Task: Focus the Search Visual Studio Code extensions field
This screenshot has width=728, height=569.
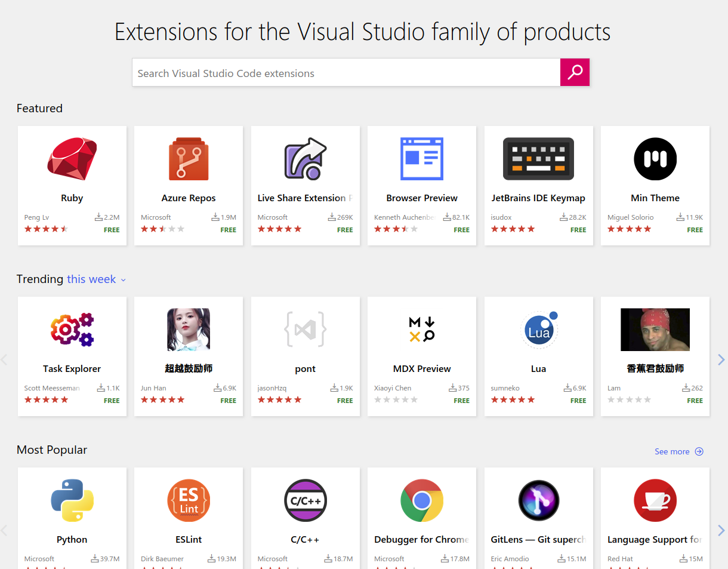Action: pos(346,72)
